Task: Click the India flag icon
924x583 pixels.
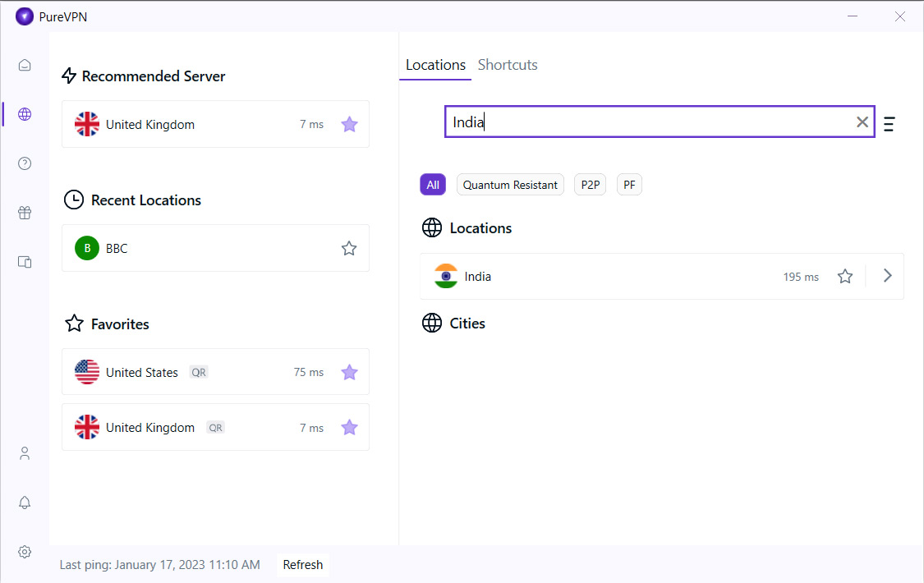Action: (445, 276)
